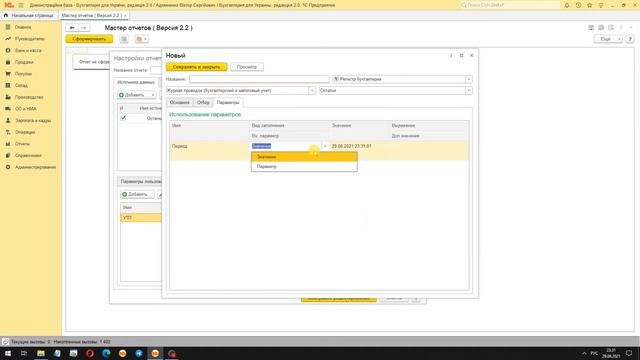
Task: Click the Период parameter name cell
Action: (x=210, y=146)
